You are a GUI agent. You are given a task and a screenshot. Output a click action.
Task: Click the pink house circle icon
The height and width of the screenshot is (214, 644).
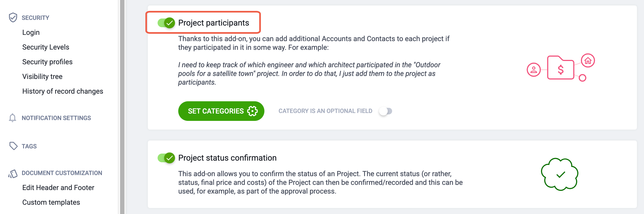click(x=588, y=60)
